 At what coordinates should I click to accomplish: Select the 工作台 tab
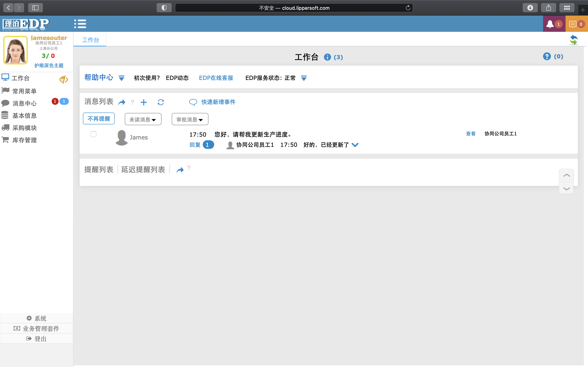pos(90,40)
